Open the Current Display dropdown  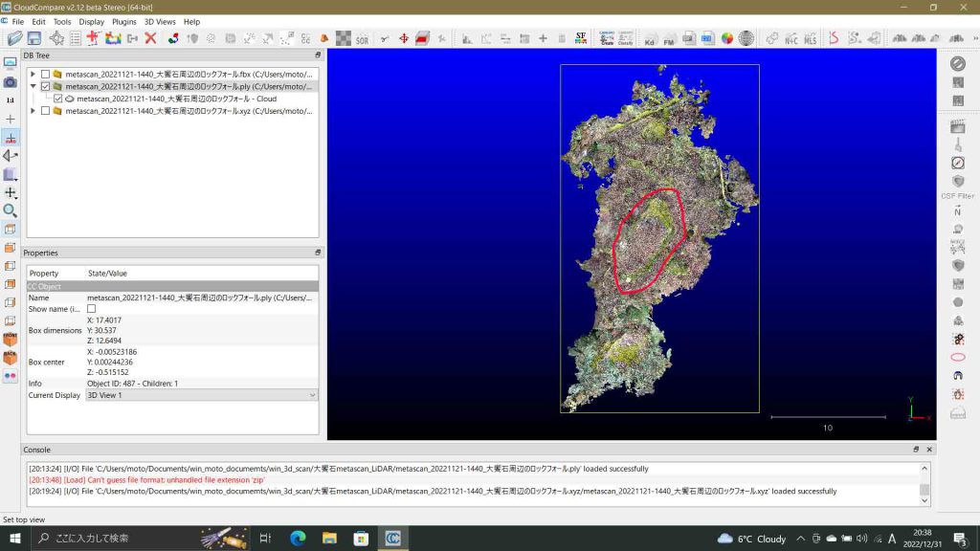pyautogui.click(x=201, y=395)
